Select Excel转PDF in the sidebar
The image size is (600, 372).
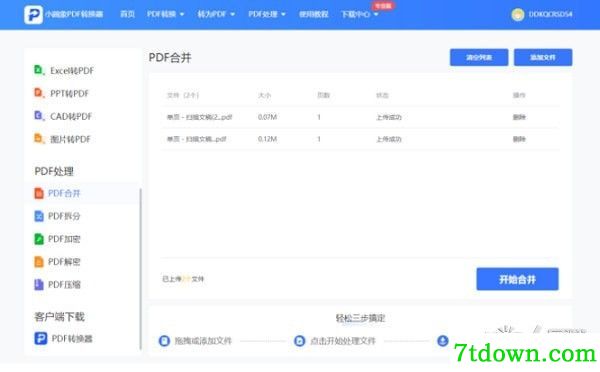pos(64,70)
